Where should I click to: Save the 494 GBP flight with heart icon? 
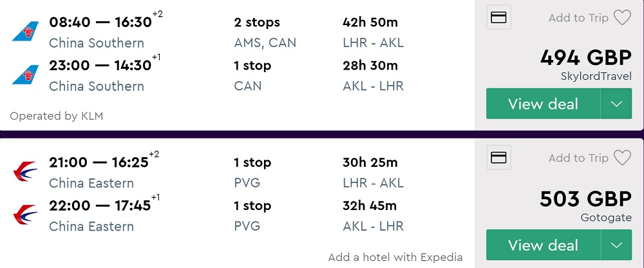click(x=622, y=18)
